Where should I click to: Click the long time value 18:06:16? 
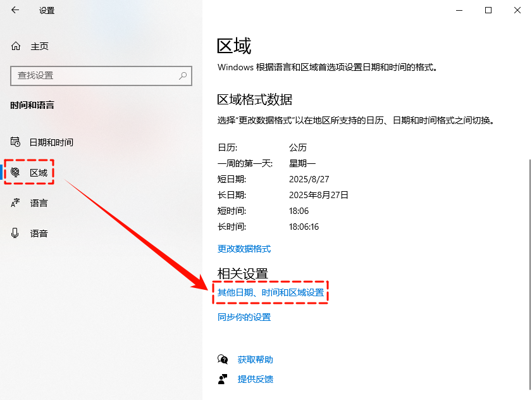click(304, 227)
